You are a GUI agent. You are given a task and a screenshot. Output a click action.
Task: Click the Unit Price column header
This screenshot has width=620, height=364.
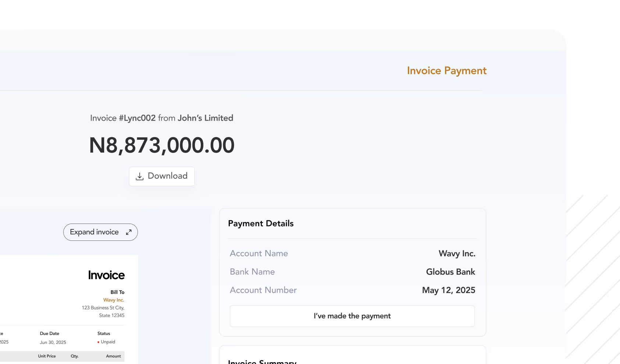47,356
